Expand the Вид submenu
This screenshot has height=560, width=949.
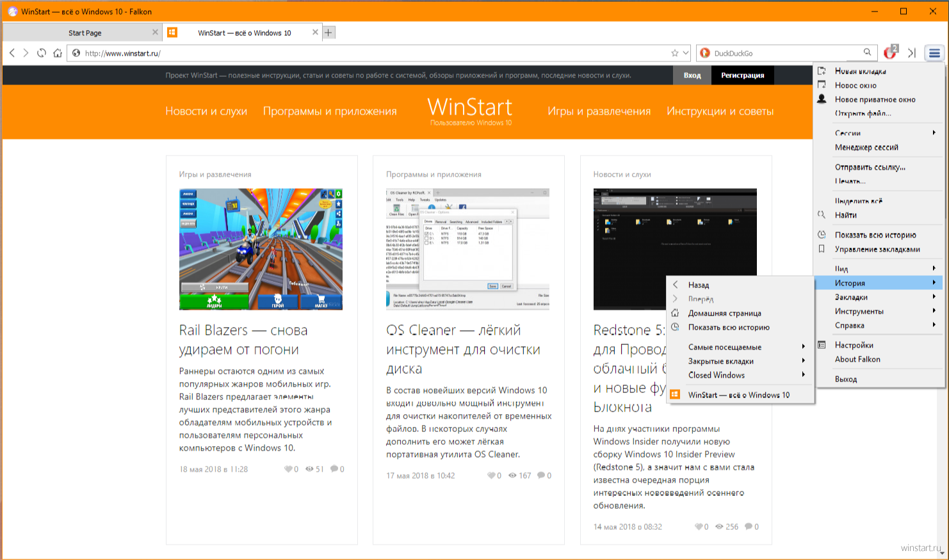[x=880, y=269]
